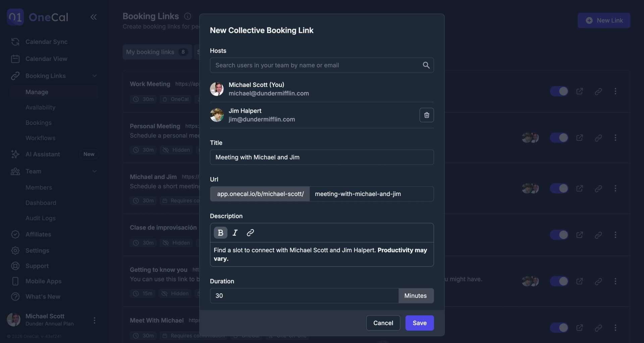Collapse Team section chevron
This screenshot has height=343, width=644.
pyautogui.click(x=95, y=171)
